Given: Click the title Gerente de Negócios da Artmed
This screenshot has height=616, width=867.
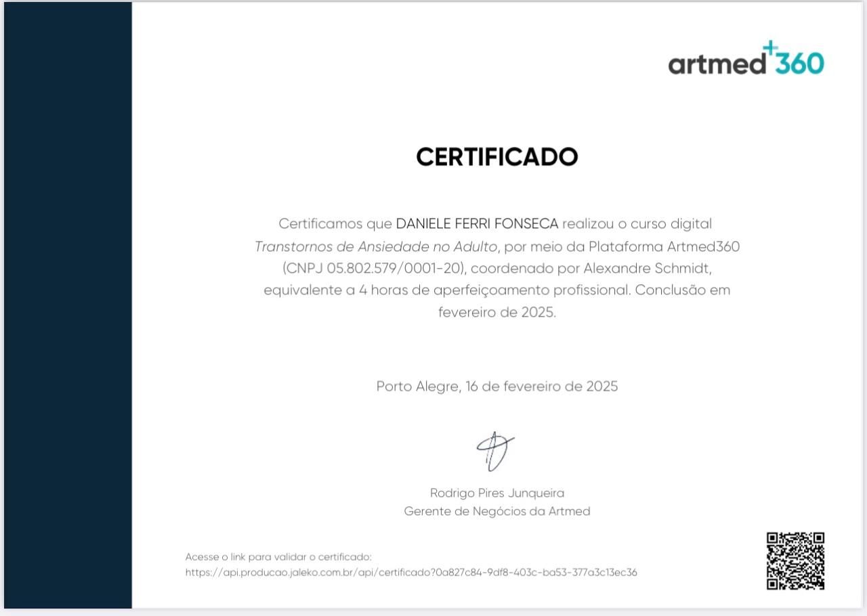Looking at the screenshot, I should (496, 512).
